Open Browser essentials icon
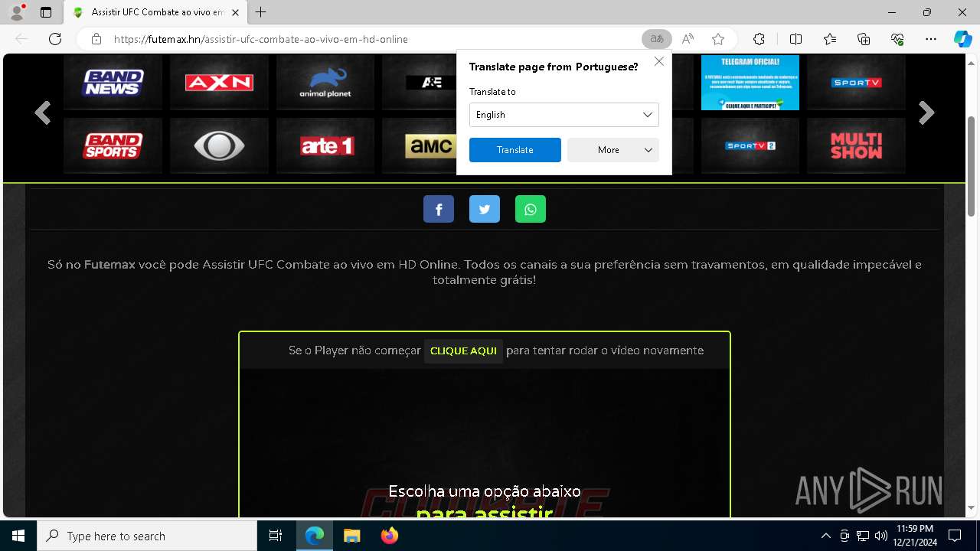The width and height of the screenshot is (980, 551). [897, 39]
